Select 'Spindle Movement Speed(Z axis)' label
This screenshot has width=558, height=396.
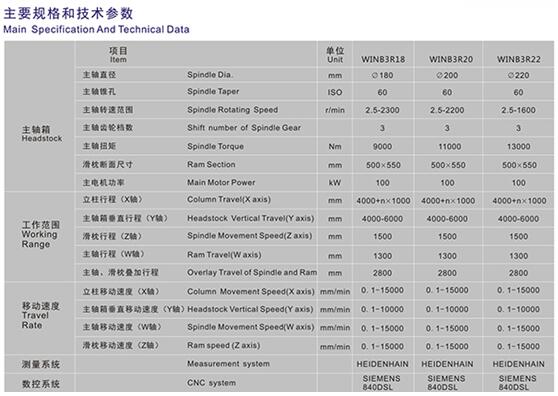(x=249, y=236)
